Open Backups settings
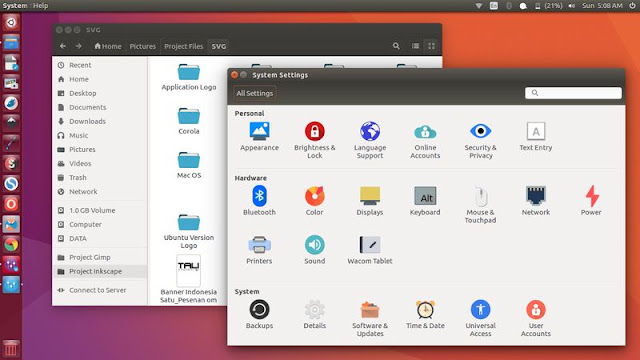This screenshot has height=360, width=640. point(259,314)
